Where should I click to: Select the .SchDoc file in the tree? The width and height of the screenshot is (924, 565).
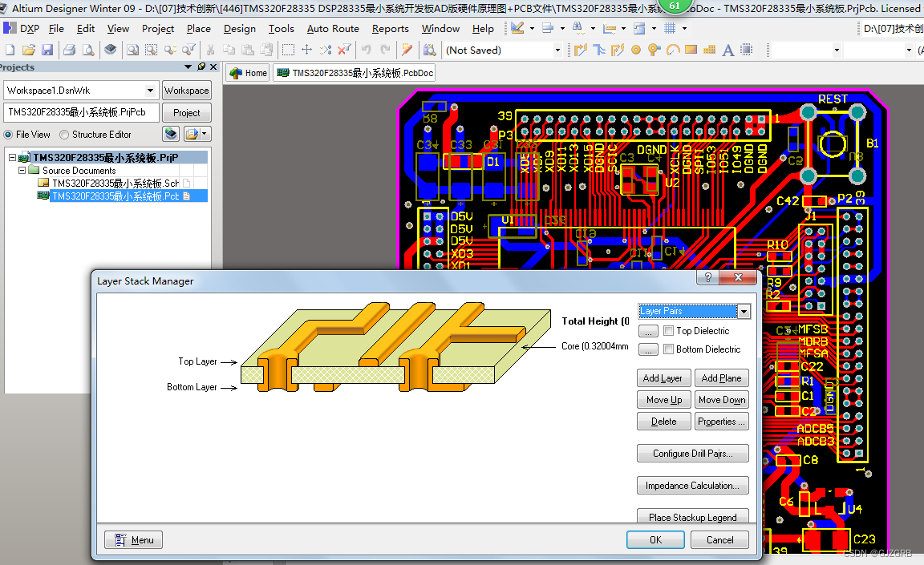(x=115, y=183)
